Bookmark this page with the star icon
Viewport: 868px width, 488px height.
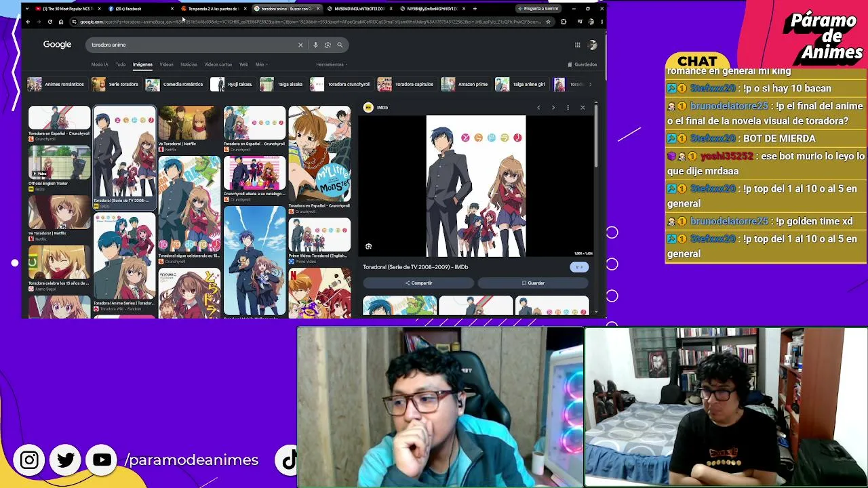[x=548, y=22]
